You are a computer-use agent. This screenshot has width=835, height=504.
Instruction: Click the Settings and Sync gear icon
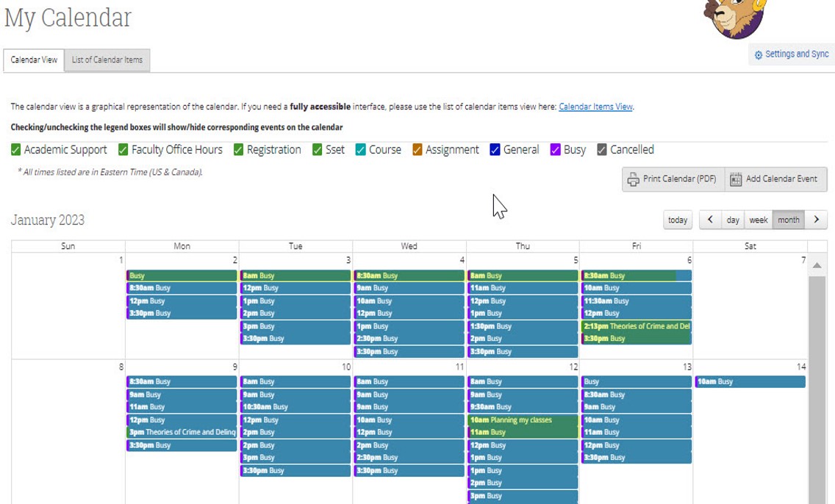click(x=759, y=55)
